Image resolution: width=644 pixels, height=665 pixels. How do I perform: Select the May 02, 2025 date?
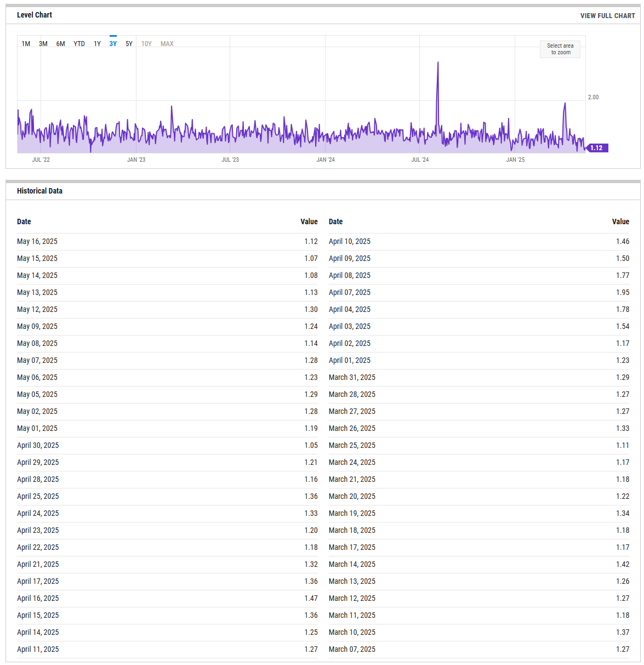pyautogui.click(x=37, y=412)
